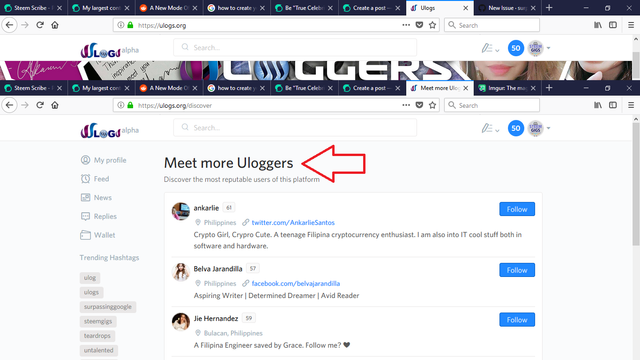Close the 'Meet more Ulo' tab
Screen dimensions: 640x360
(465, 88)
